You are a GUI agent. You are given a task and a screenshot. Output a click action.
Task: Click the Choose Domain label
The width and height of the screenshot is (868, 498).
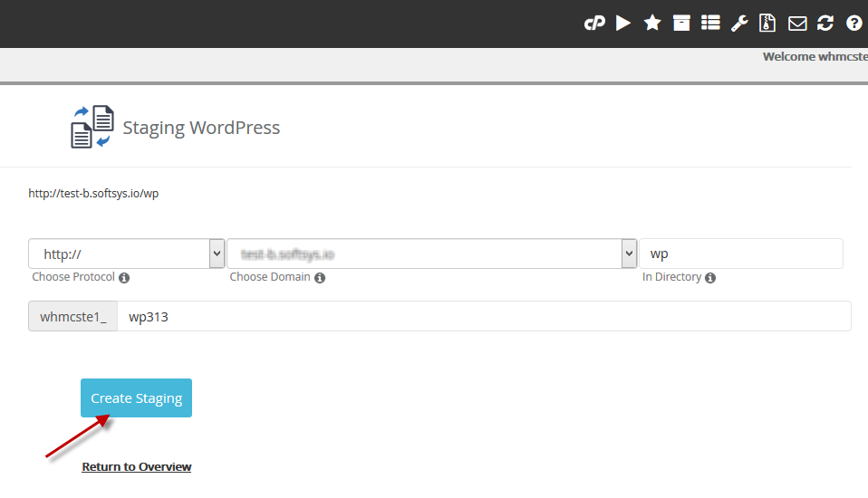click(x=270, y=277)
